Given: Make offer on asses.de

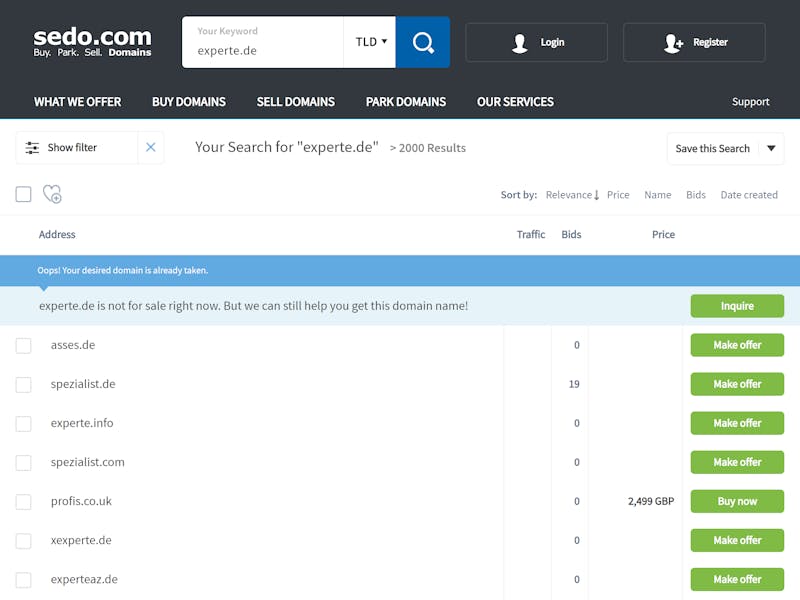Looking at the screenshot, I should [x=737, y=345].
